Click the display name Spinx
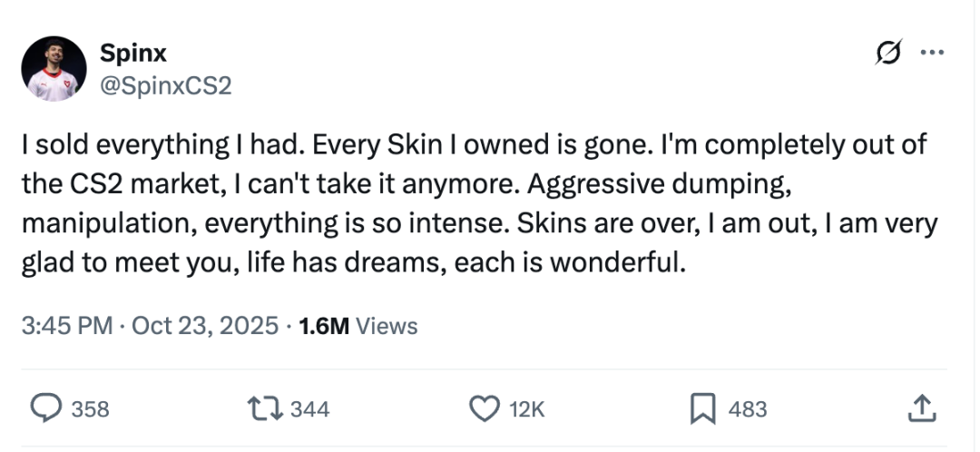 point(132,54)
